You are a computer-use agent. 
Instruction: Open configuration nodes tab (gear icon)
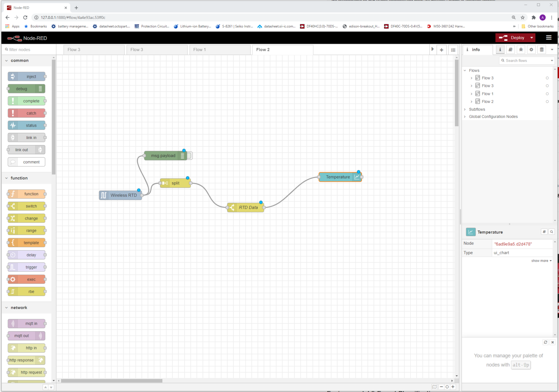[x=531, y=49]
